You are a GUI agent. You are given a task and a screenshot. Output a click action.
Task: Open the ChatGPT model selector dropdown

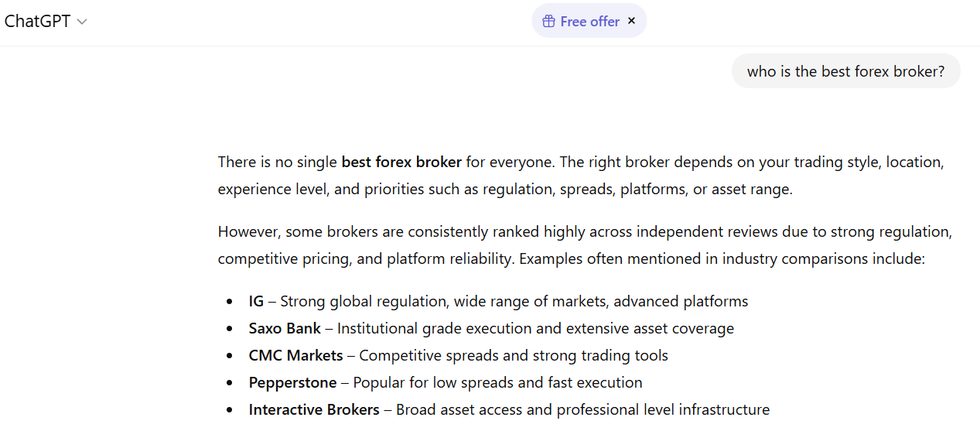click(x=45, y=22)
